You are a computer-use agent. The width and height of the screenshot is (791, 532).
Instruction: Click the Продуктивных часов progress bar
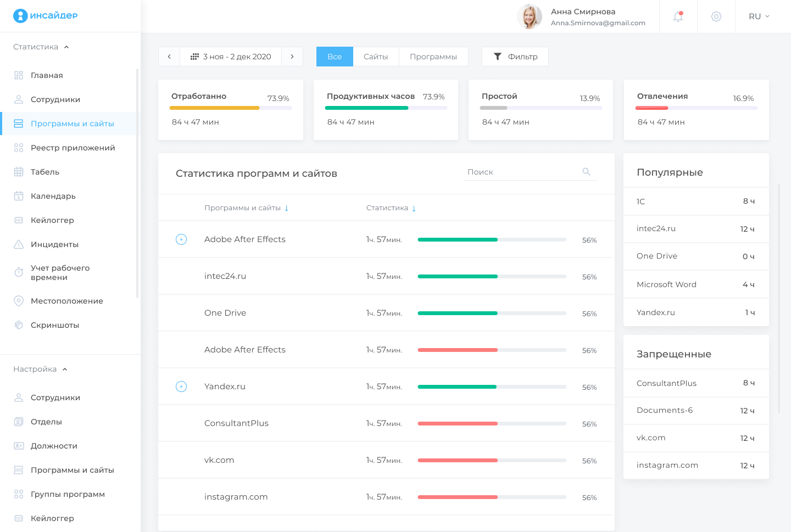click(x=386, y=108)
